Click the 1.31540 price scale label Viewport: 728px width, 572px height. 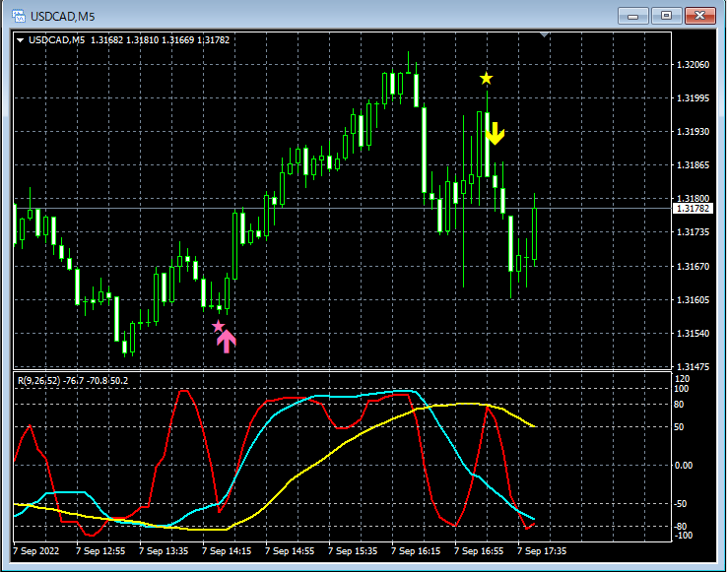tap(693, 333)
